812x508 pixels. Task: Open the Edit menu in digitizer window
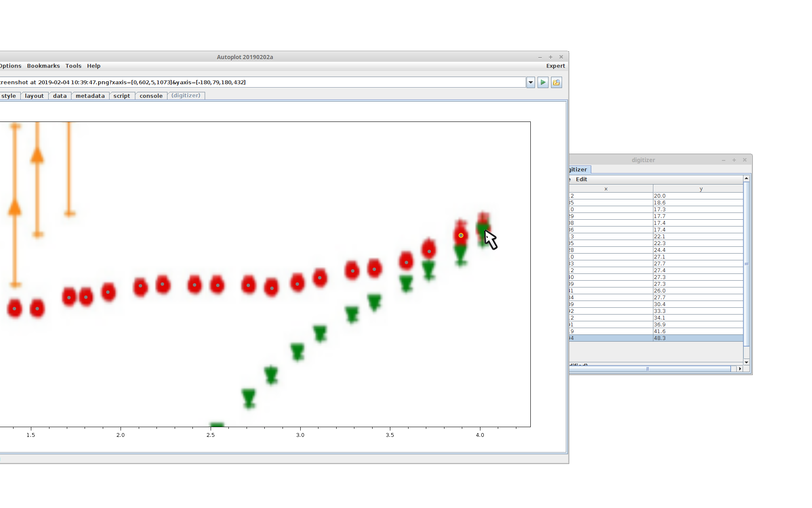[581, 179]
